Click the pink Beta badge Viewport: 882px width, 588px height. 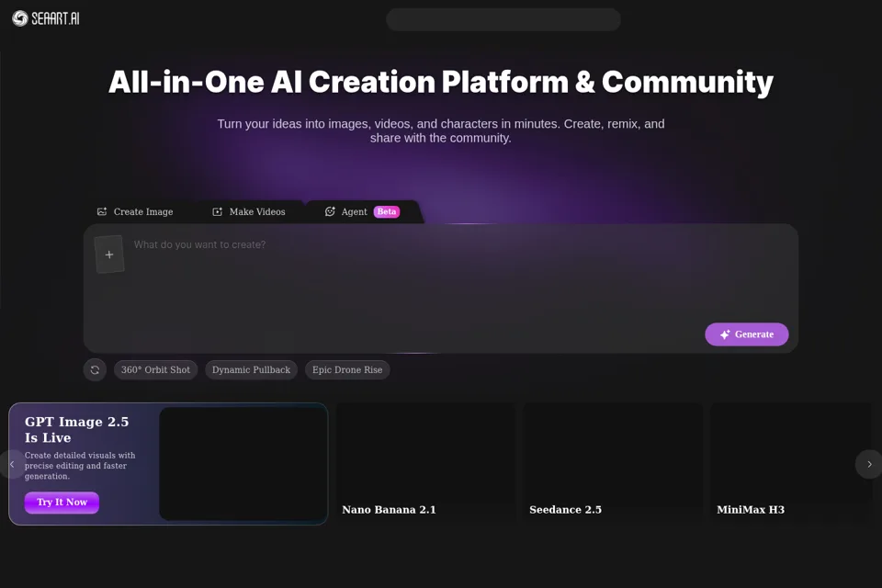[x=387, y=211]
